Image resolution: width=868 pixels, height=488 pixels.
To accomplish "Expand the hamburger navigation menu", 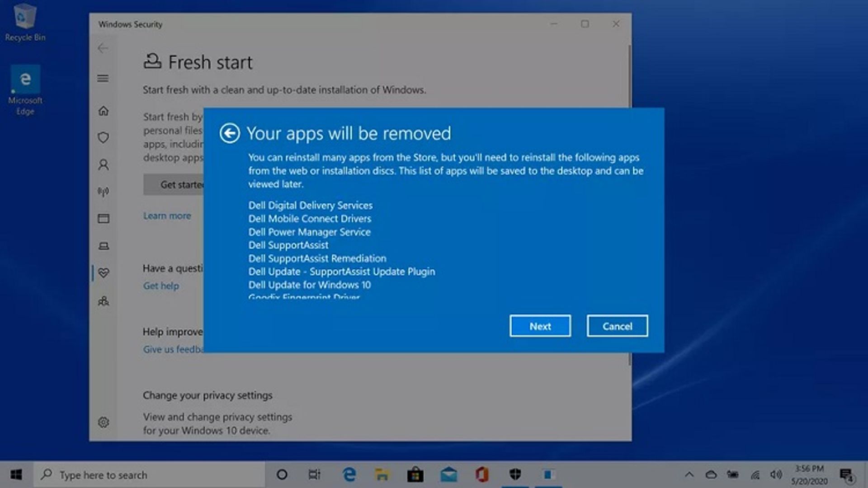I will click(x=103, y=79).
